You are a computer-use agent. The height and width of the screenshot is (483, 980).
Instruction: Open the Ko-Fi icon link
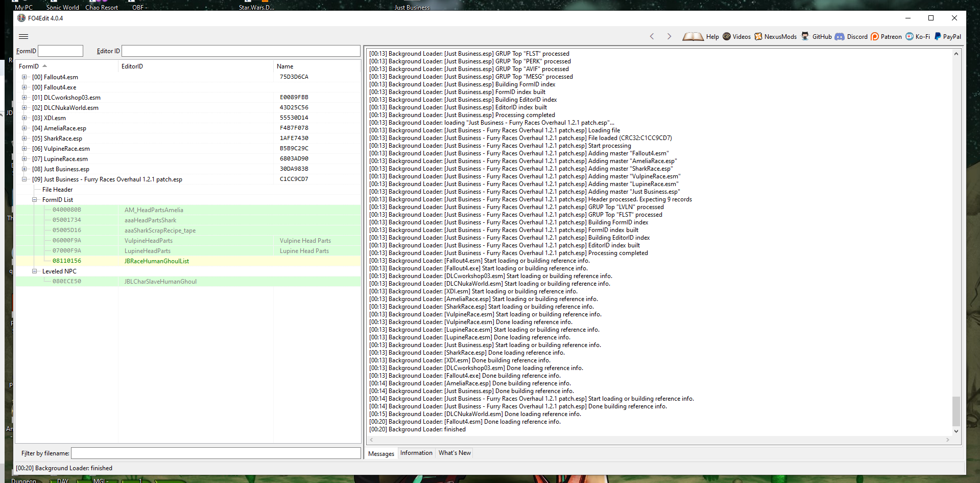click(910, 36)
